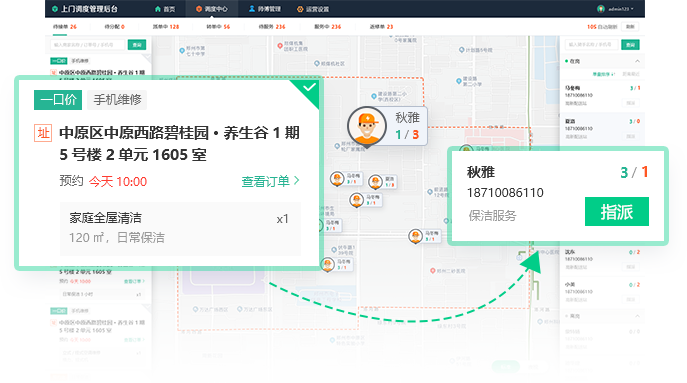Click the admin123 avatar icon
The width and height of the screenshot is (687, 383).
601,9
